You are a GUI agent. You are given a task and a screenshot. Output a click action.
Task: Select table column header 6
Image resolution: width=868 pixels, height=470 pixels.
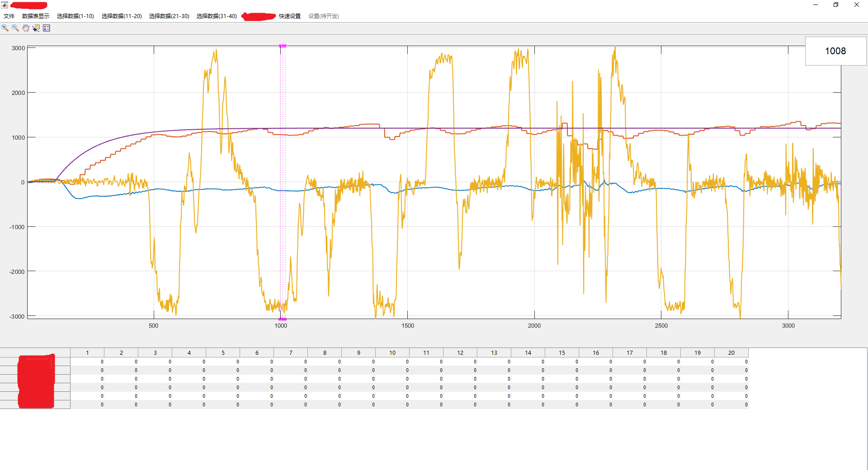click(257, 352)
